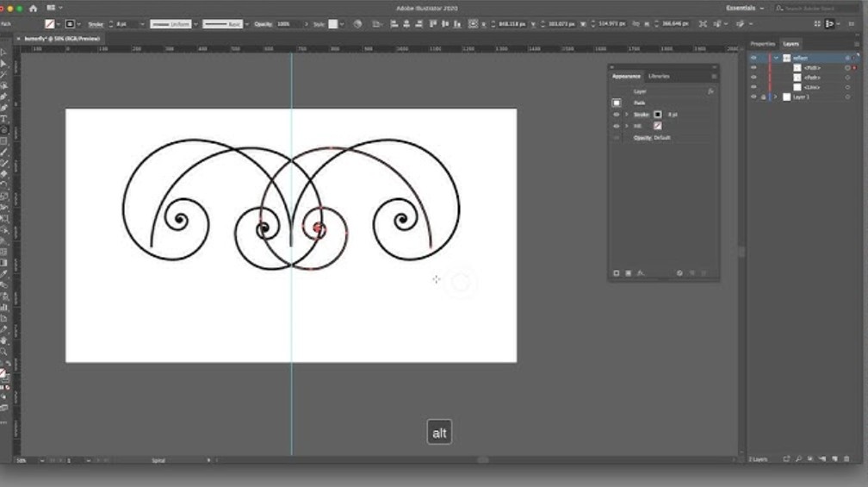The height and width of the screenshot is (487, 868).
Task: Click the Delete Selection trash icon in Layers
Action: [x=845, y=459]
